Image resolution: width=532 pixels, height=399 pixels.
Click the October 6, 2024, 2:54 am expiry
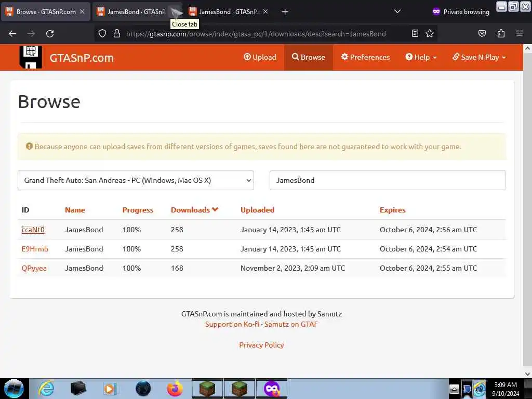coord(428,249)
